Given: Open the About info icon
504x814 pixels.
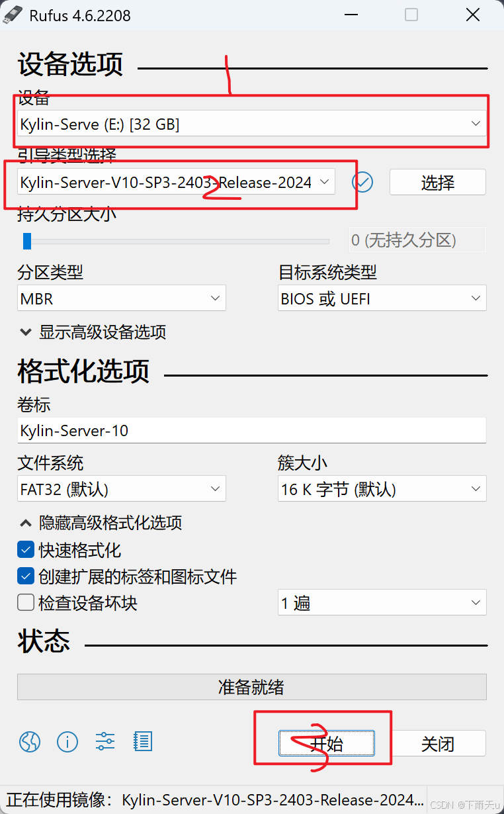Looking at the screenshot, I should (x=67, y=742).
